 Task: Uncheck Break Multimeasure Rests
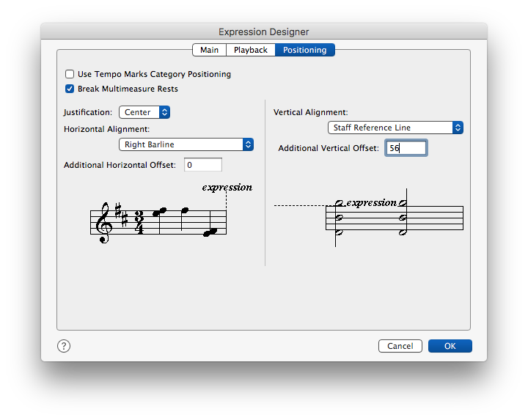coord(70,89)
